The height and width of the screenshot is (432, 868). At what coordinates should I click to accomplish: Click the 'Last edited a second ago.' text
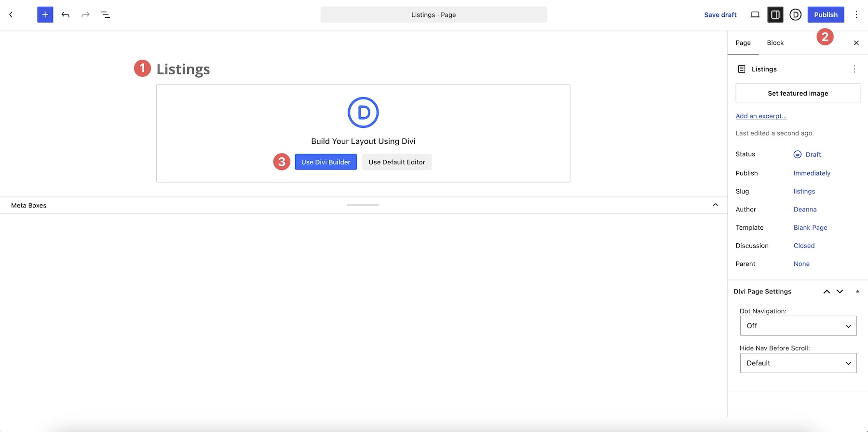point(774,133)
